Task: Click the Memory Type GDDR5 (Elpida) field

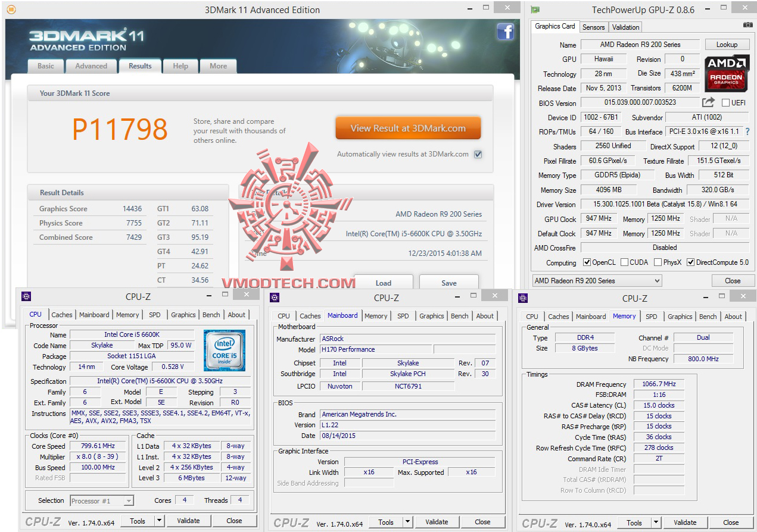Action: pyautogui.click(x=616, y=176)
